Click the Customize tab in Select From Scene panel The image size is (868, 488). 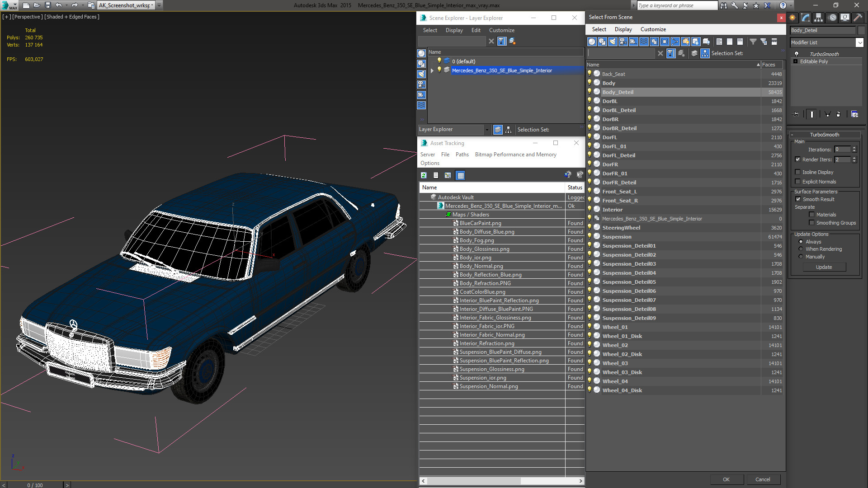(x=655, y=29)
